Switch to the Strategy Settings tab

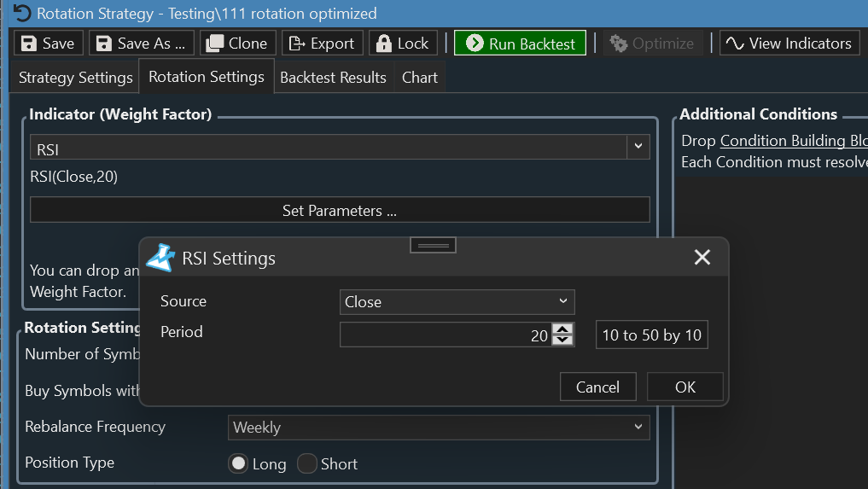[x=76, y=78]
